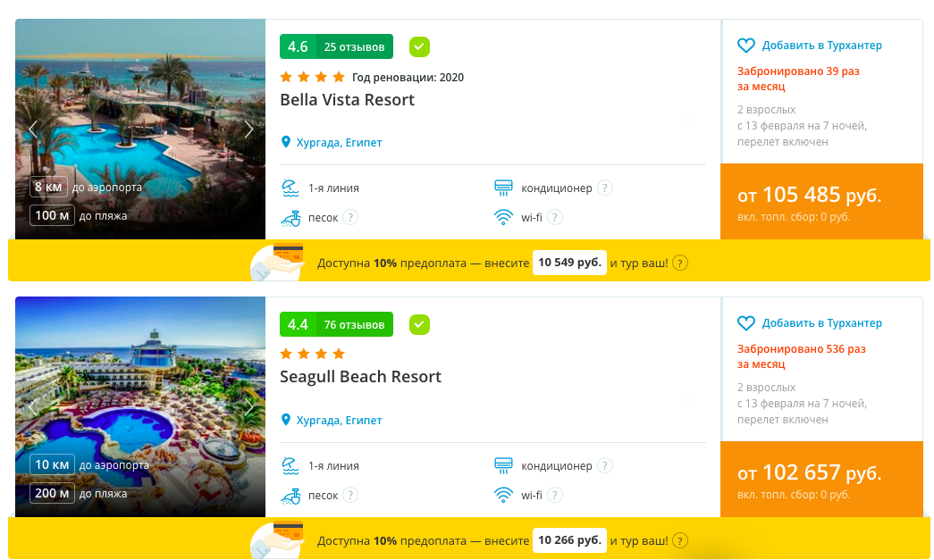Show next photo of Bella Vista Resort
Viewport: 934px width, 560px height.
249,130
